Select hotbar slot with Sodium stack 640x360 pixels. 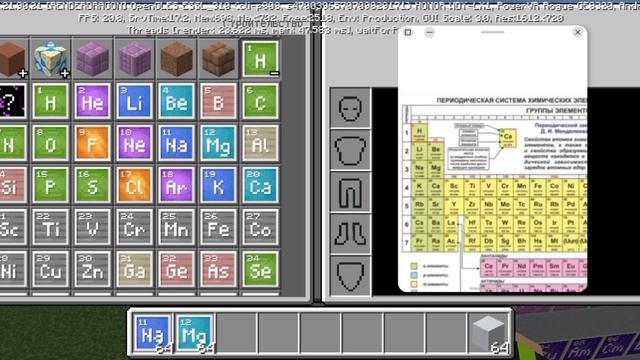pos(152,333)
